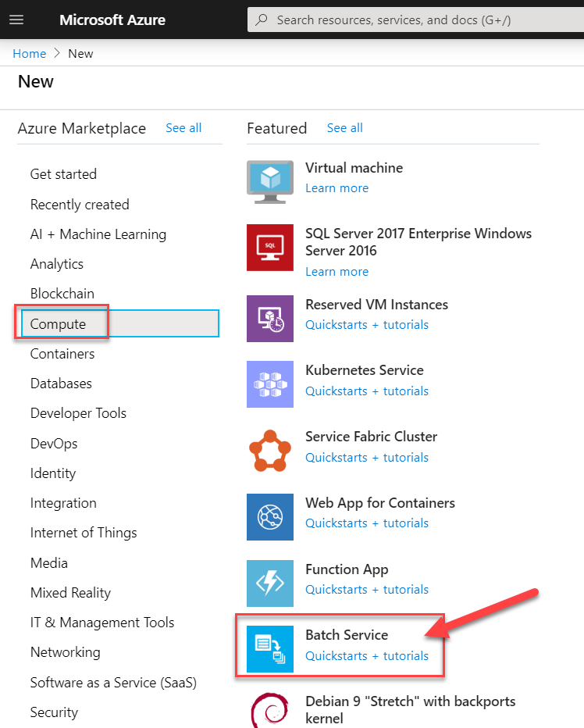The image size is (584, 728).
Task: Click the Debian 9 Stretch with backports kernel title
Action: pos(411,709)
